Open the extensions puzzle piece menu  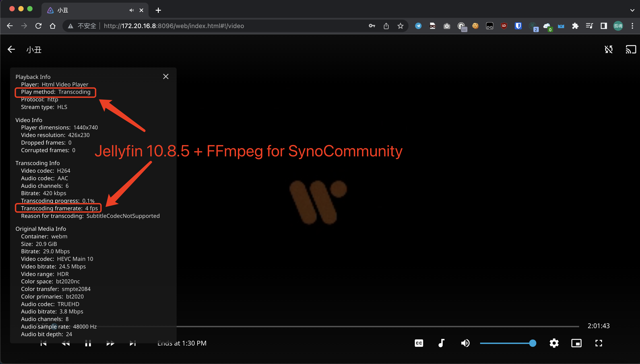click(575, 26)
